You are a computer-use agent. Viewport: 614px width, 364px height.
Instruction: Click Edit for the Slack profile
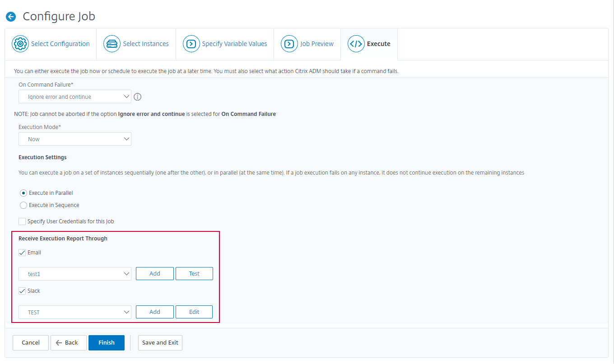[194, 312]
